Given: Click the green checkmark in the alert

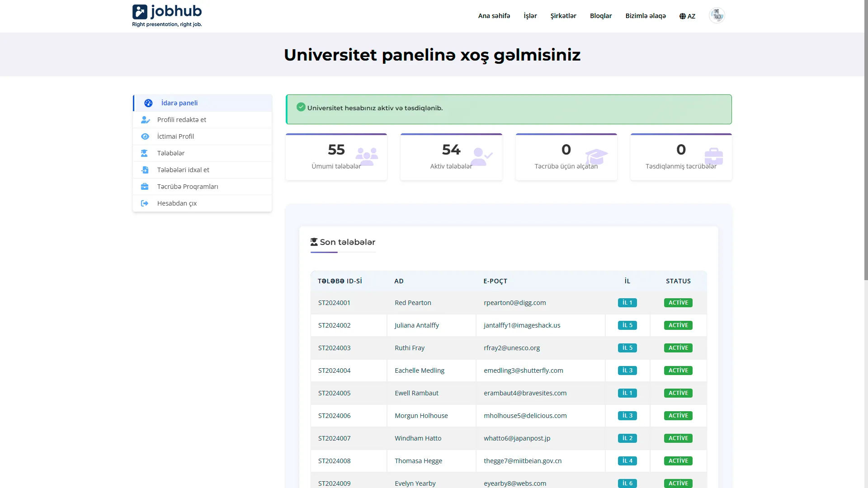Looking at the screenshot, I should 301,107.
